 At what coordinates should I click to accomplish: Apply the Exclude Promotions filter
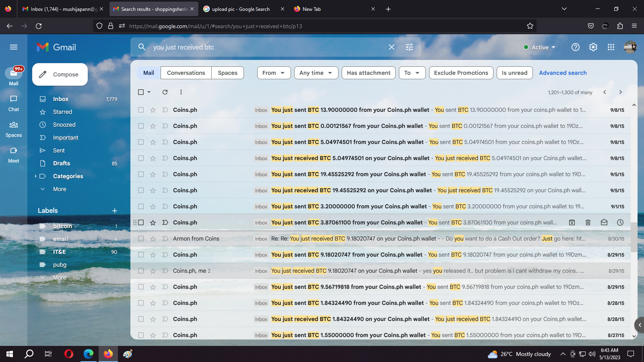(x=461, y=73)
